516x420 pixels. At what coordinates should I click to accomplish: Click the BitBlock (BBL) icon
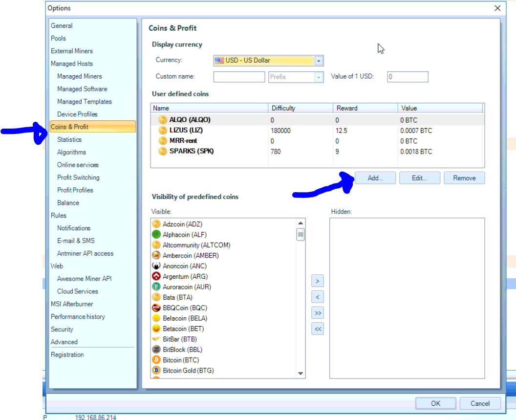coord(156,350)
